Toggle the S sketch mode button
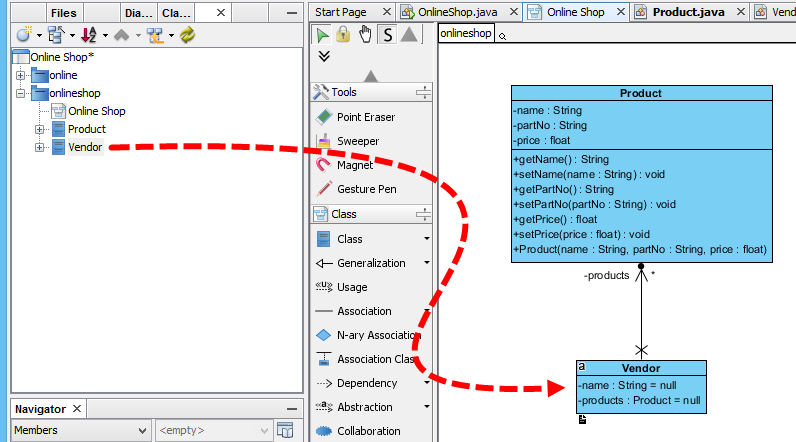 tap(387, 35)
